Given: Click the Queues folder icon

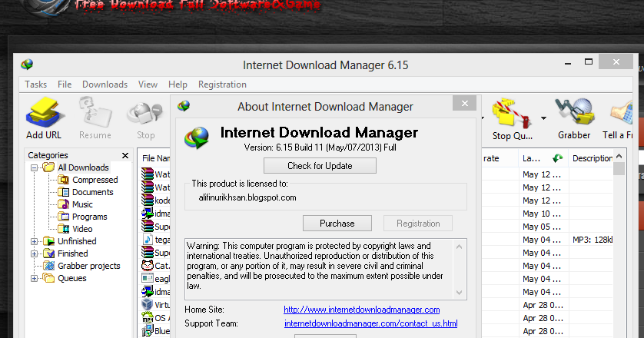Looking at the screenshot, I should coord(49,278).
